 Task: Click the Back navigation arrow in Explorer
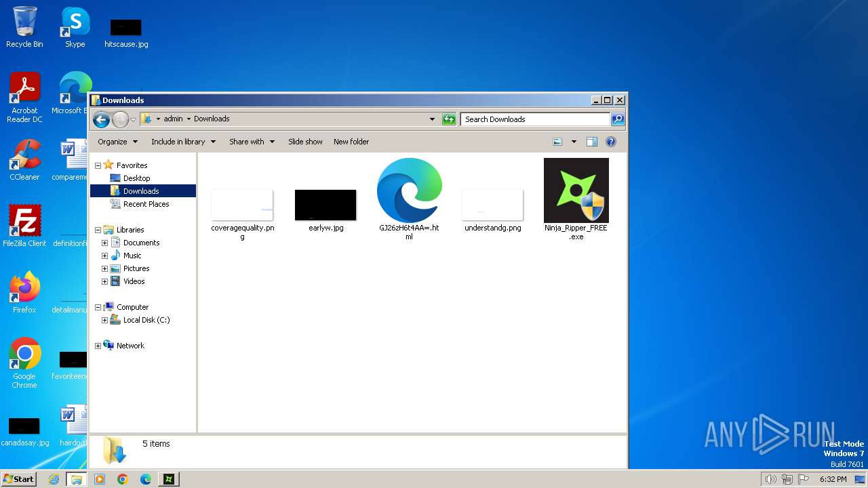point(101,120)
